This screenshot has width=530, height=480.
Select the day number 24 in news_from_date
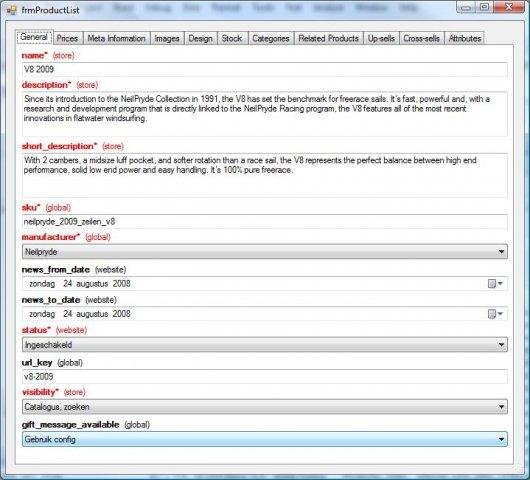coord(68,284)
